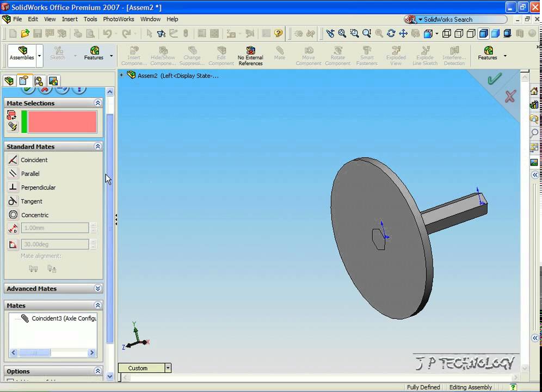Expand the Advanced Mates section
Screen dimensions: 542x392
98,288
